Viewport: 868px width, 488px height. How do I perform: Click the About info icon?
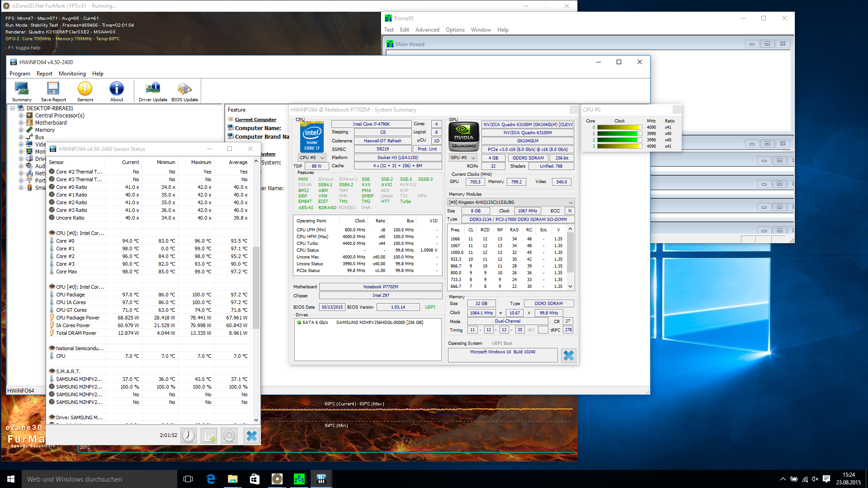click(x=117, y=91)
